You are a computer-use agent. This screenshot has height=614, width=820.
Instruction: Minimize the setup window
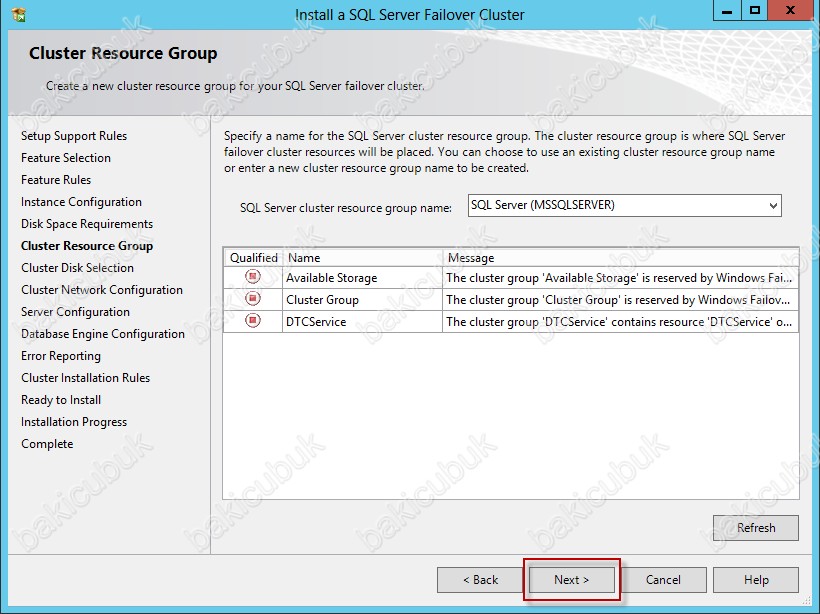pyautogui.click(x=727, y=11)
